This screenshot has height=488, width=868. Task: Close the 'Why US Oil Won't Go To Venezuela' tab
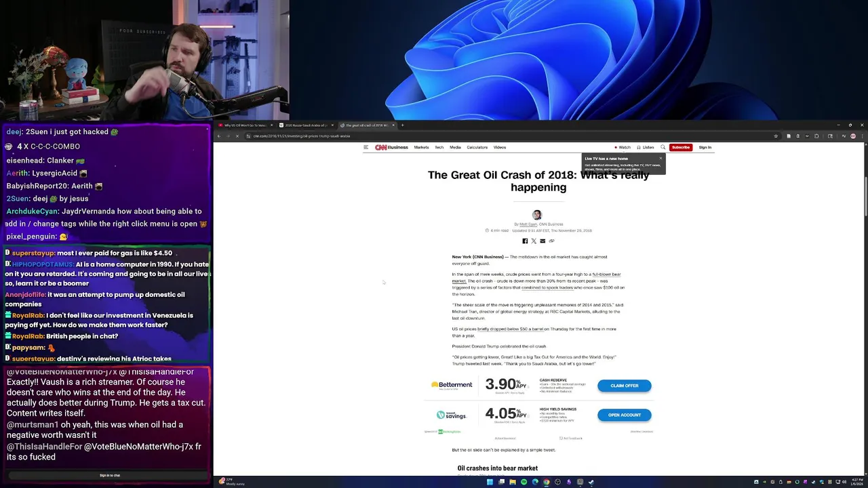[x=271, y=125]
